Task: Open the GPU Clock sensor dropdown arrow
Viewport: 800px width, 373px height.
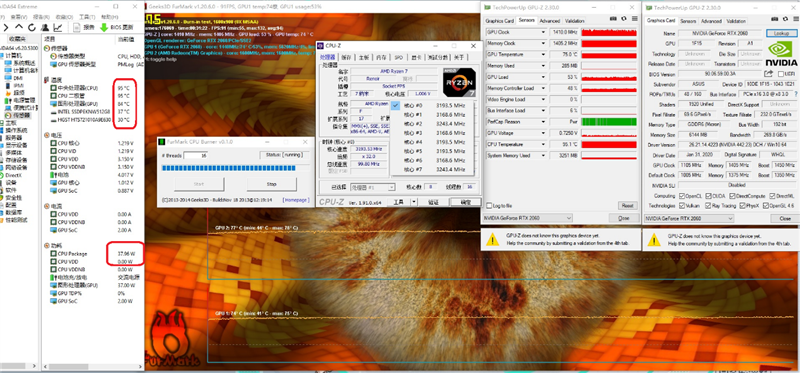Action: point(543,32)
